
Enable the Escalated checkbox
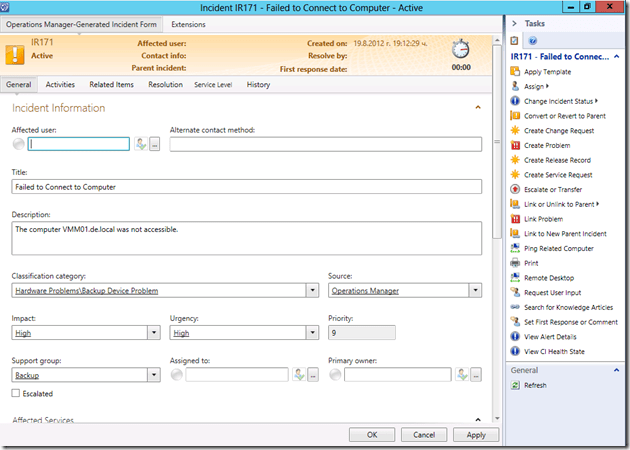tap(16, 394)
